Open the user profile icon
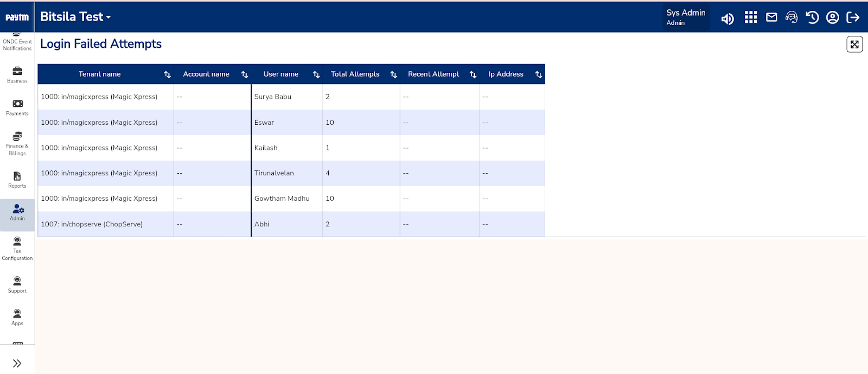 pos(833,18)
